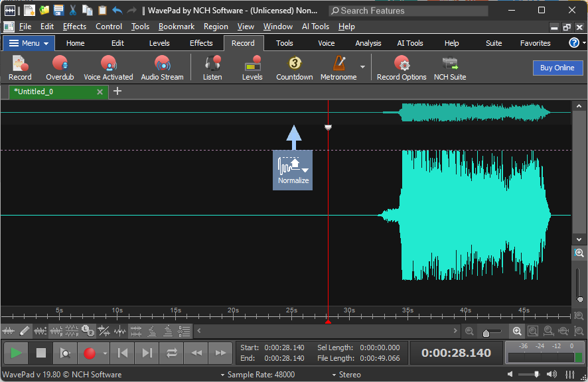Open Record Options settings
Viewport: 588px width, 382px height.
pos(401,66)
